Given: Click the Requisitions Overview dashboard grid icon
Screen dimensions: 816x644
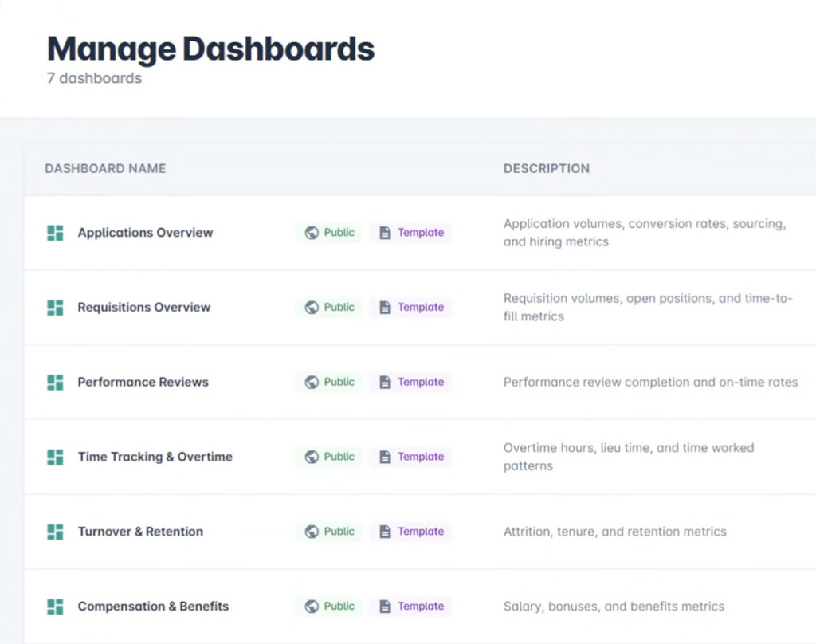Looking at the screenshot, I should (55, 308).
